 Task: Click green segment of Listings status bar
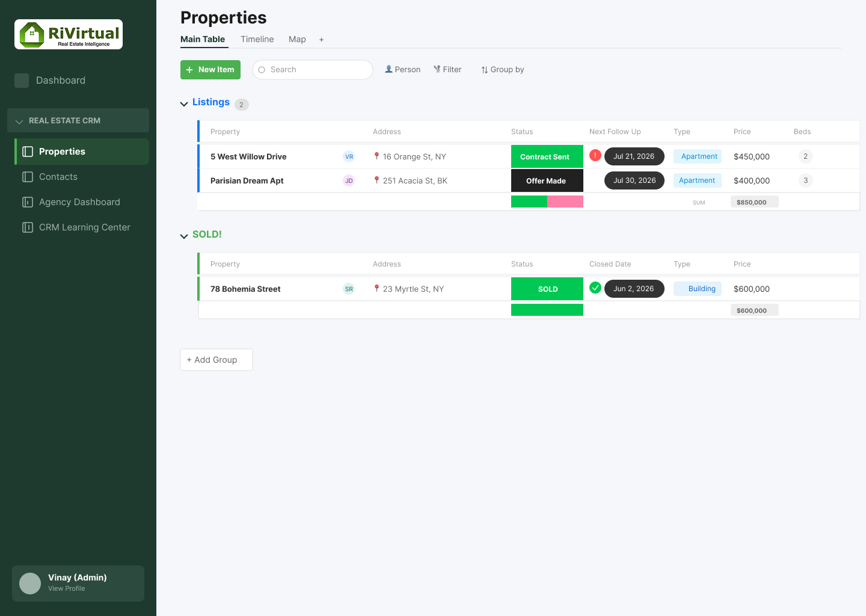[529, 202]
